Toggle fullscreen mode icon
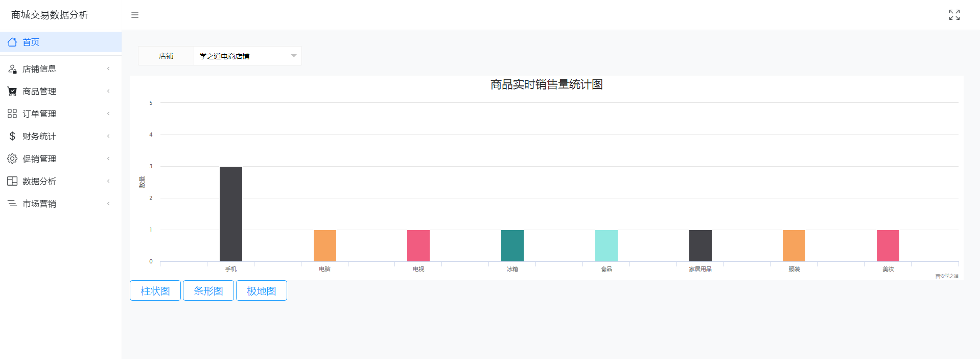 954,15
